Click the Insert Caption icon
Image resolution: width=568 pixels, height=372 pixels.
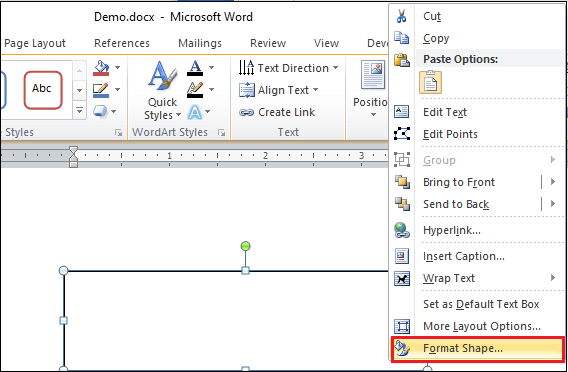click(x=402, y=256)
